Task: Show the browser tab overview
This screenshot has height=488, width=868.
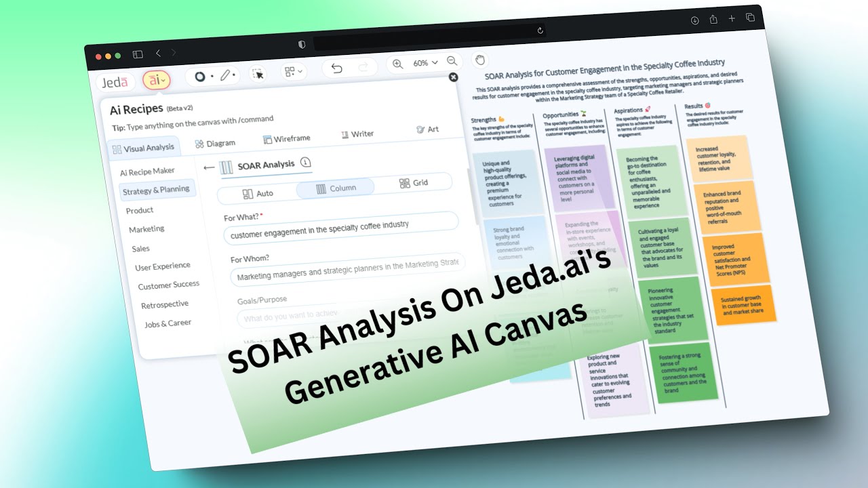Action: click(750, 17)
